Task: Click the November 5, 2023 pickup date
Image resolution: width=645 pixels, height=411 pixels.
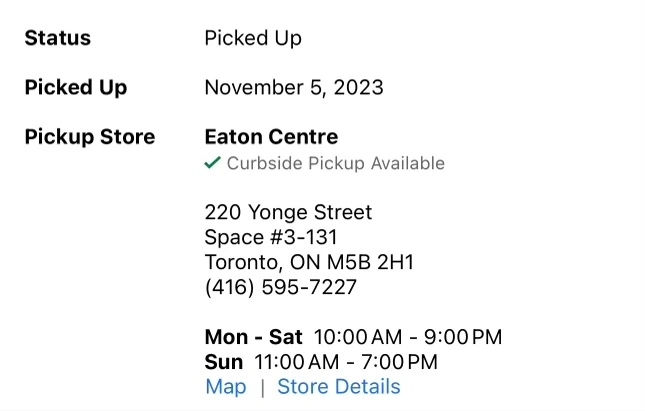Action: (293, 87)
